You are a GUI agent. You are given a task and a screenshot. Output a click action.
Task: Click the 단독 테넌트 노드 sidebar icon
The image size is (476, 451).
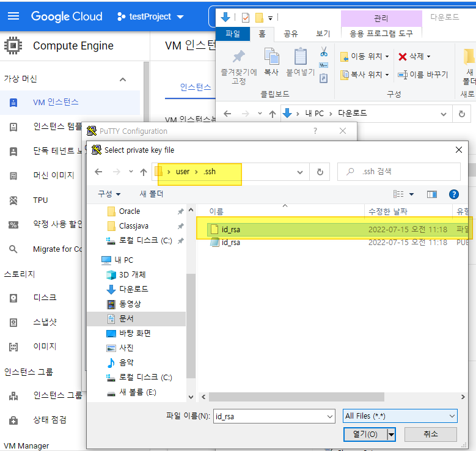coord(13,151)
